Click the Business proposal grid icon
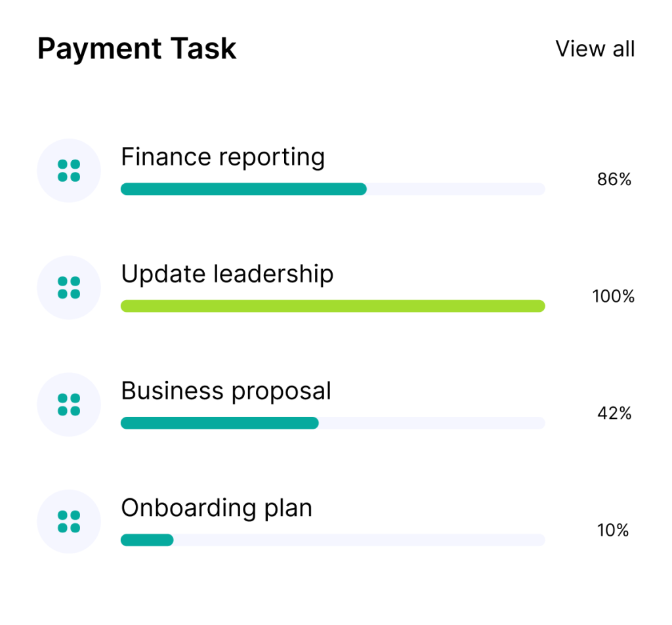672x625 pixels. click(x=69, y=404)
